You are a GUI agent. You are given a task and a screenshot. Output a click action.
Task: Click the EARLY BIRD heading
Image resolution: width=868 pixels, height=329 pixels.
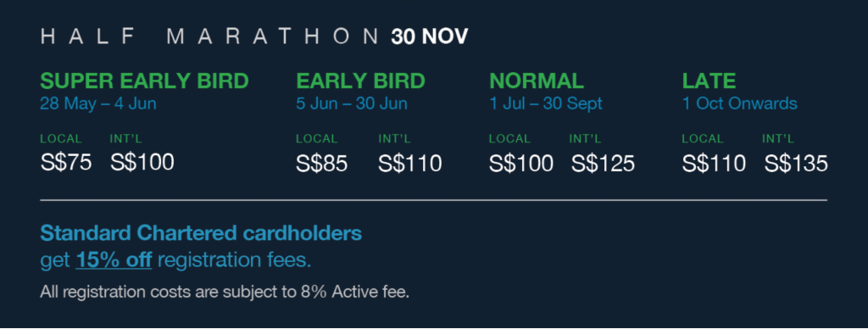(360, 81)
